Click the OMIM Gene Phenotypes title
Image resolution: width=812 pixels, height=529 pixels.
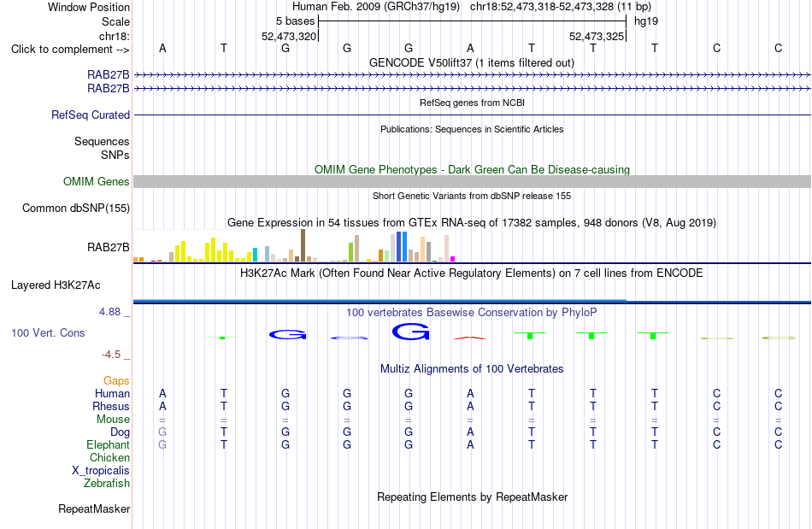(x=473, y=170)
